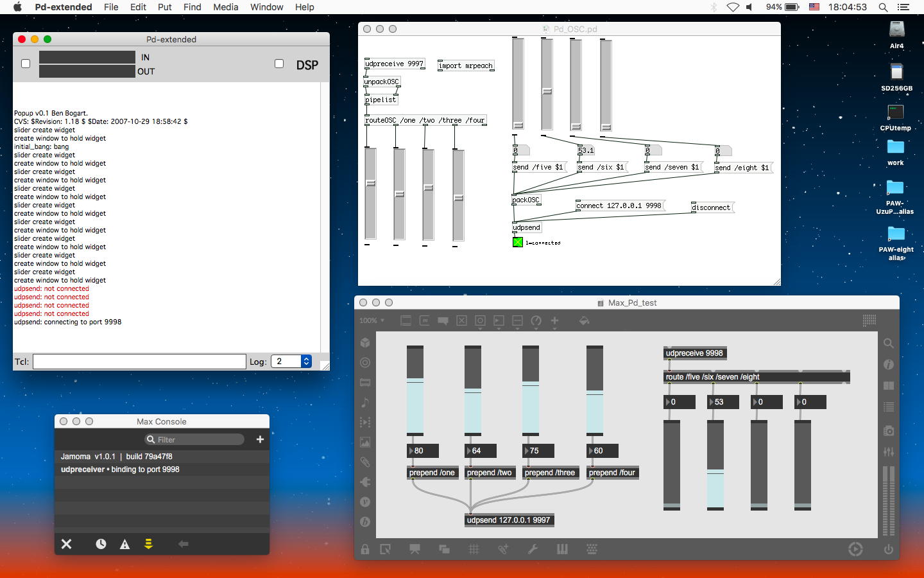Click the connect 127.0.0.1 9998 message box
The width and height of the screenshot is (924, 578).
(x=619, y=206)
